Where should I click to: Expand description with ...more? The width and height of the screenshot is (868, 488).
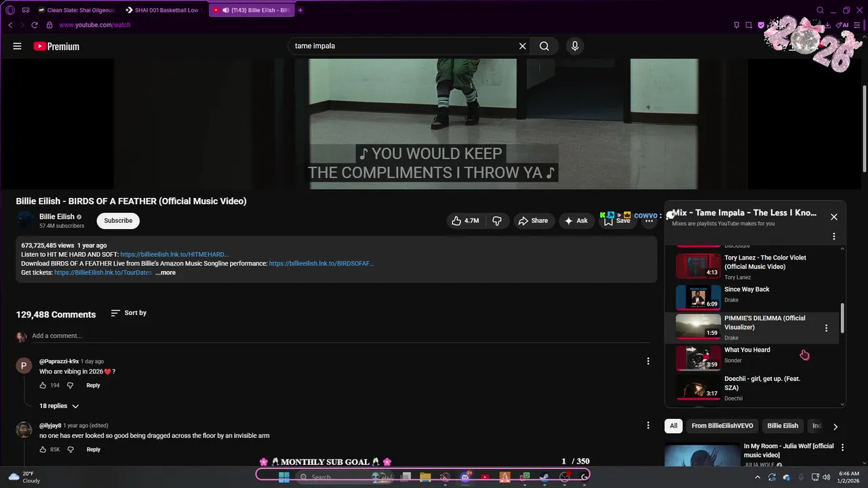(165, 272)
